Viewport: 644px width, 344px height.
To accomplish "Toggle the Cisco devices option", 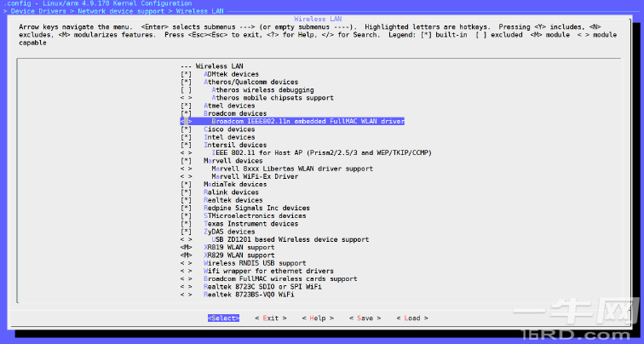I will [x=186, y=129].
